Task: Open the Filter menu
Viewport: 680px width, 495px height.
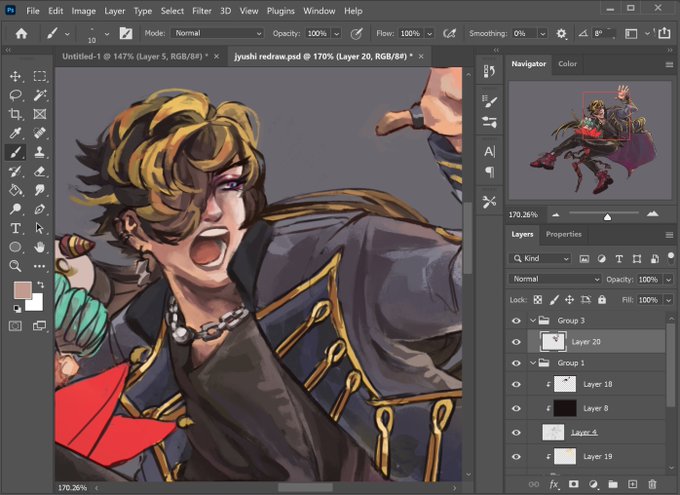Action: pos(202,11)
